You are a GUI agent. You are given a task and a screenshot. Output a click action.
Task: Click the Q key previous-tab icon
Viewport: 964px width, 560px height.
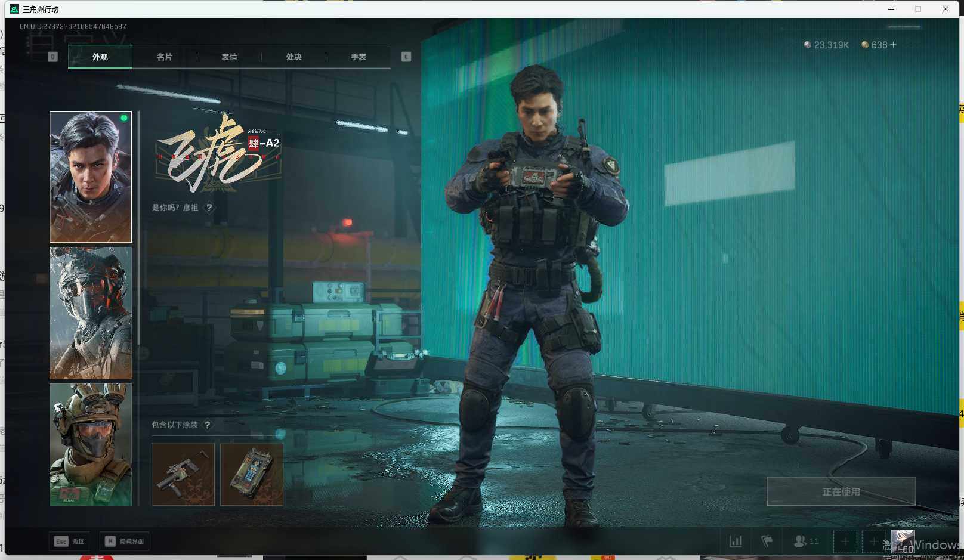tap(52, 57)
